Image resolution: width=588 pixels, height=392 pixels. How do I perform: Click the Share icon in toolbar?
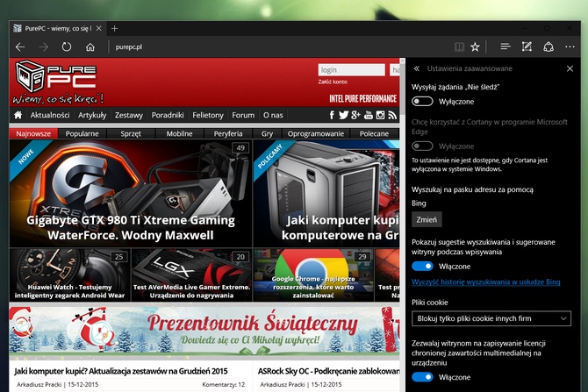click(x=549, y=46)
